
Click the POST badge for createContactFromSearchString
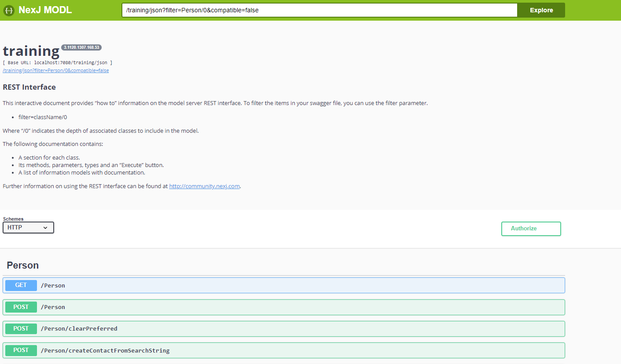pyautogui.click(x=21, y=350)
